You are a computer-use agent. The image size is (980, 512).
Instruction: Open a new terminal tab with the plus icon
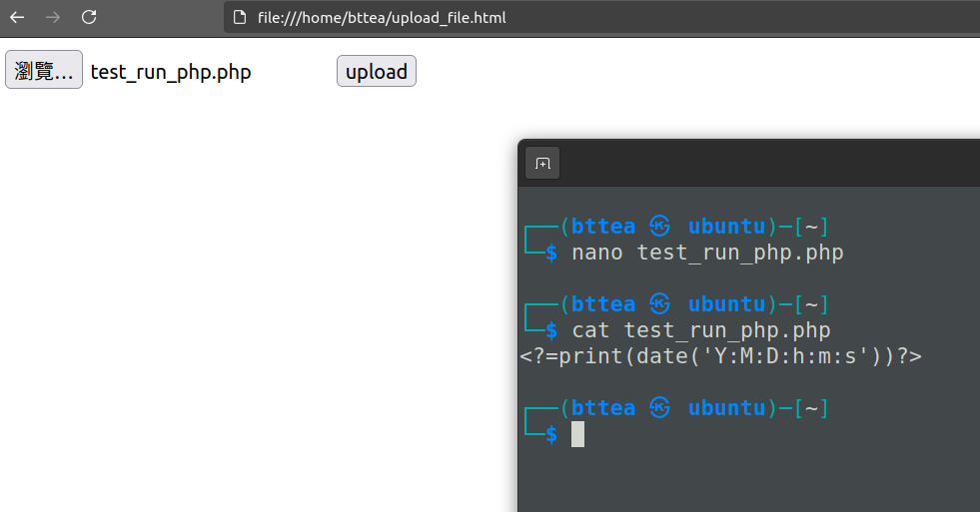[542, 164]
